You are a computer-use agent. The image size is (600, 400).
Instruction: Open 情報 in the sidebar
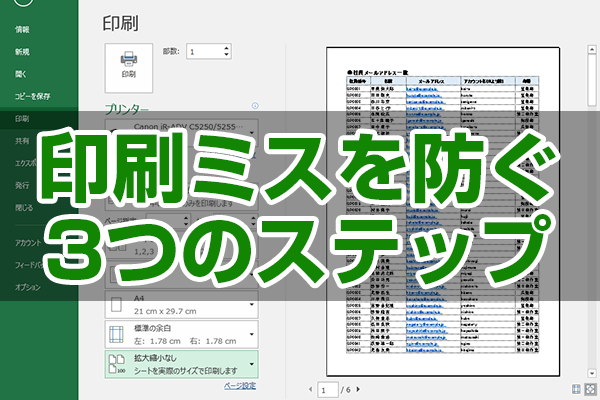(x=22, y=29)
